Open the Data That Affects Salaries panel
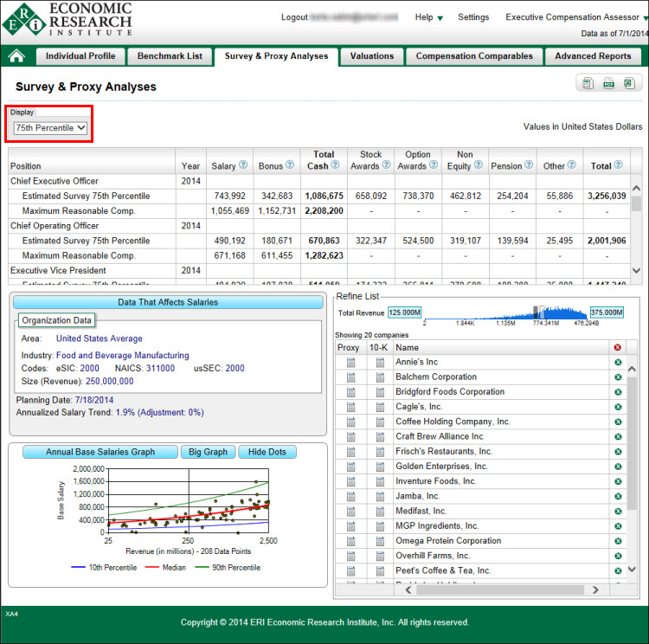 coord(167,302)
